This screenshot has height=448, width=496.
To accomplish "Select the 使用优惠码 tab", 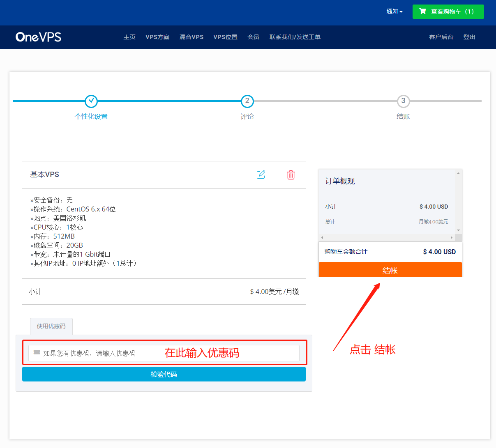I will click(51, 326).
